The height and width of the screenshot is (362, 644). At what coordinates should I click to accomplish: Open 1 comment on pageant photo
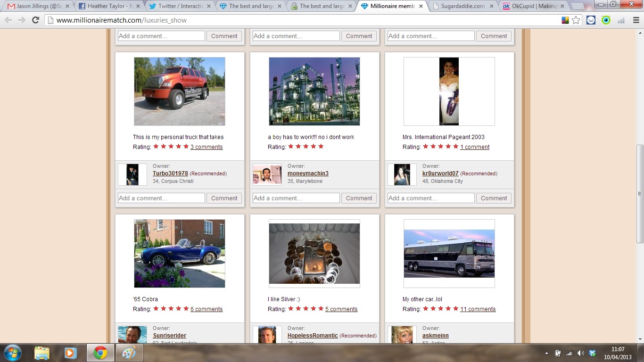click(475, 147)
